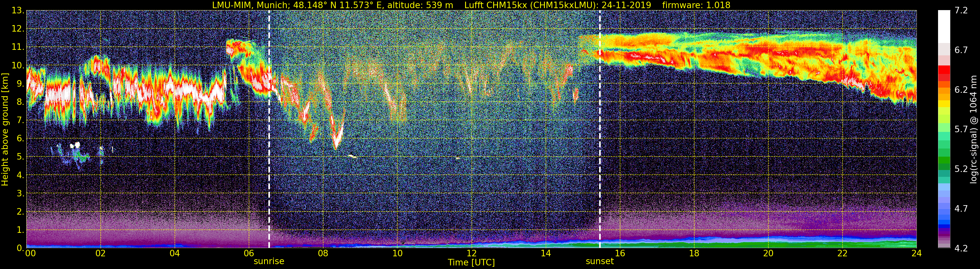Screen dimensions: 980x269
Task: Click the time tick label 22
Action: point(842,253)
